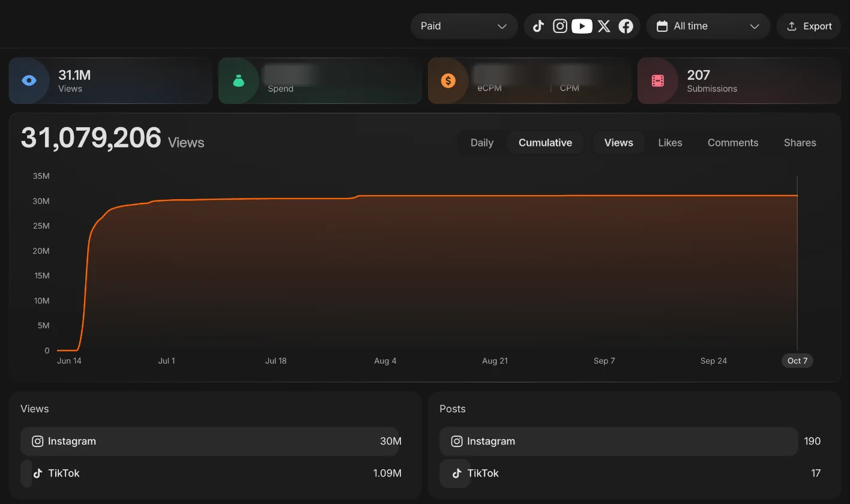Click the Spend summary card

pyautogui.click(x=320, y=80)
